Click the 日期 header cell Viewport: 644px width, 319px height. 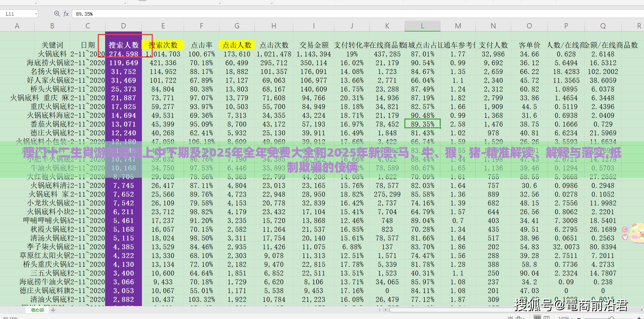pos(88,45)
